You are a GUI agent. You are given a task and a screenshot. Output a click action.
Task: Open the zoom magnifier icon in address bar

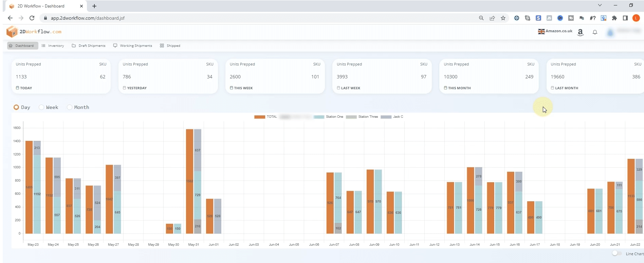[x=481, y=18]
